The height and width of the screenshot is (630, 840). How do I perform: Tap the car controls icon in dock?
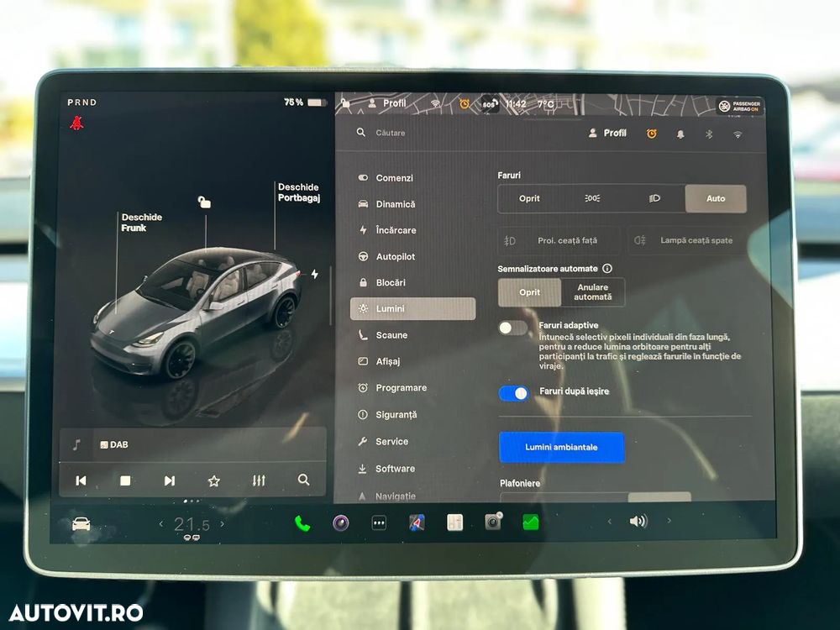[81, 523]
